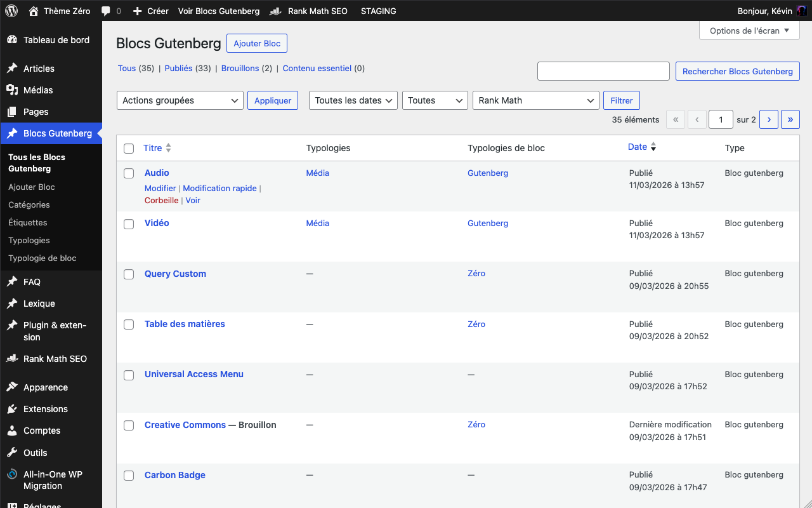Open the comments bubble icon
812x508 pixels.
106,11
